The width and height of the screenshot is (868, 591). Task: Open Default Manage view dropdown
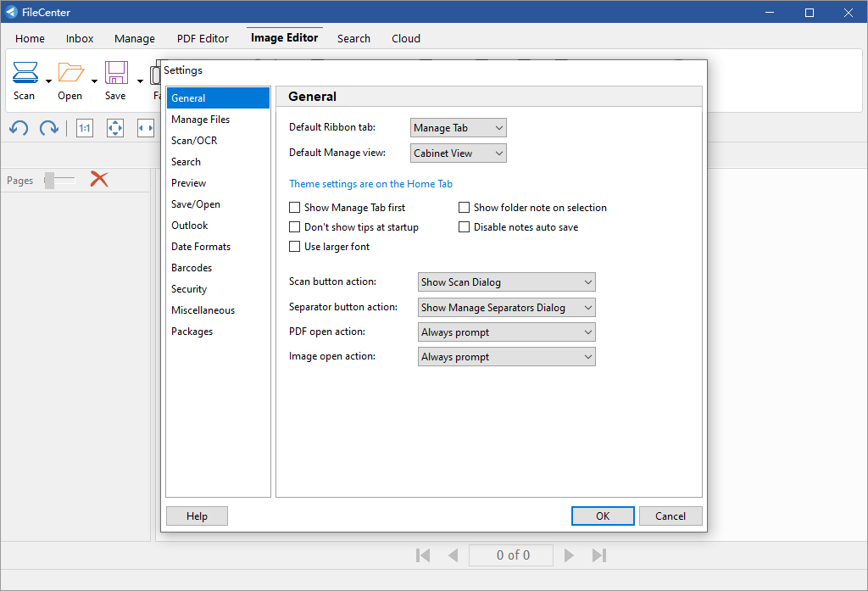click(x=459, y=153)
